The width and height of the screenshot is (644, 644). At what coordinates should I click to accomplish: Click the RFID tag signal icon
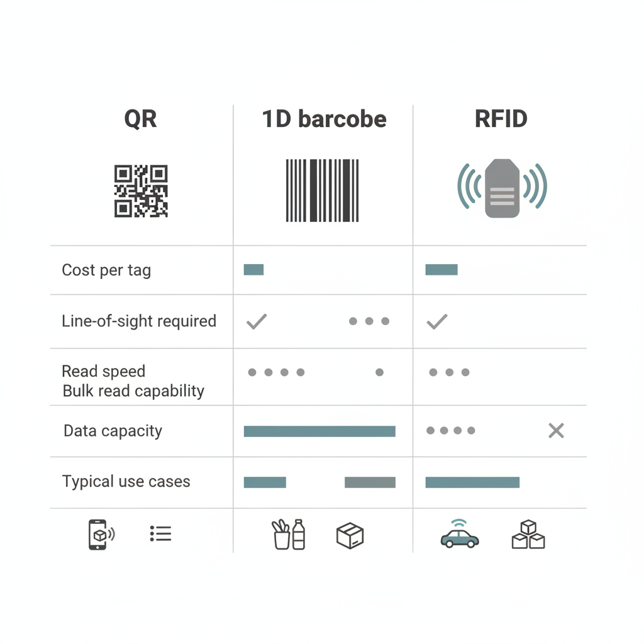click(x=502, y=188)
